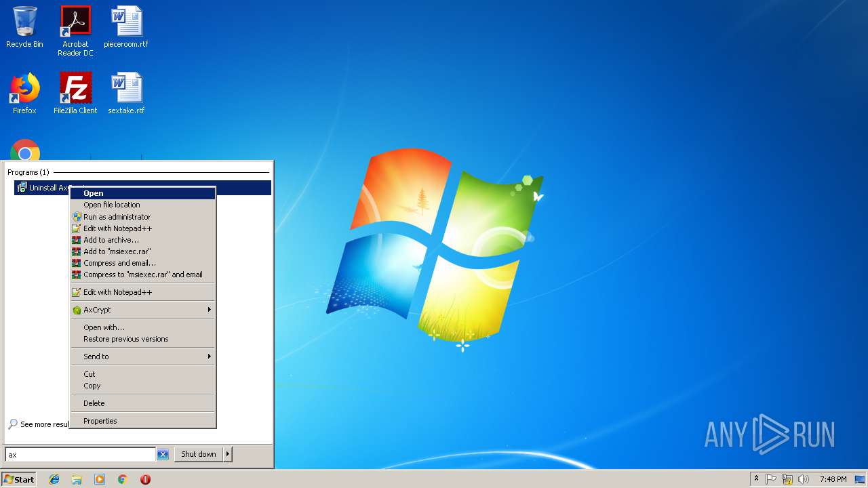The width and height of the screenshot is (868, 488).
Task: Select Run as administrator
Action: [143, 217]
